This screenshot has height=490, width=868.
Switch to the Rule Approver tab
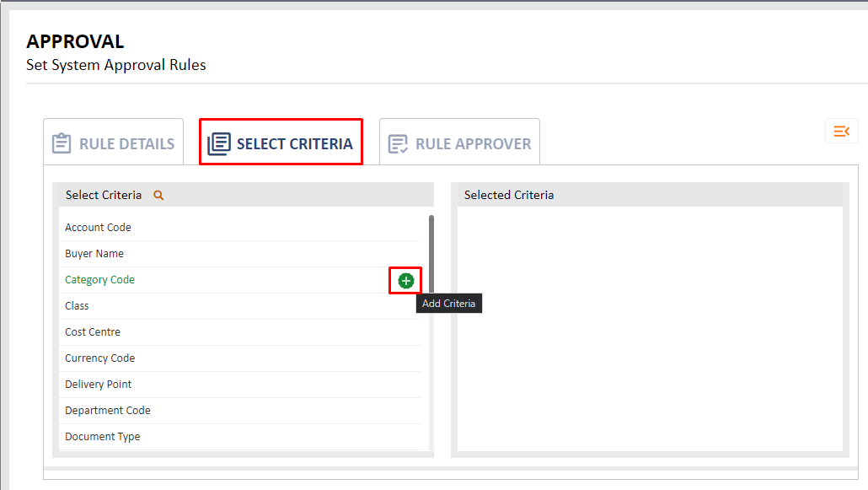(459, 142)
